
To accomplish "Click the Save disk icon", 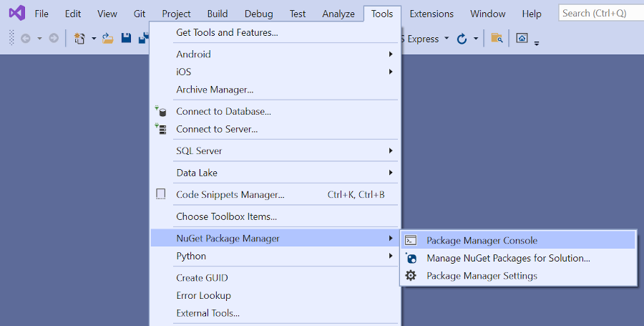I will tap(126, 38).
